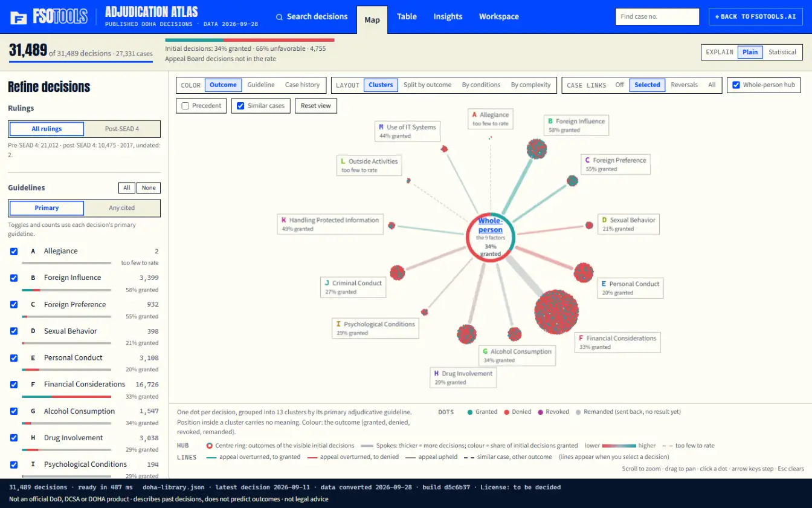Image resolution: width=812 pixels, height=508 pixels.
Task: Uncheck the Financial Considerations guideline checkbox
Action: click(x=14, y=384)
